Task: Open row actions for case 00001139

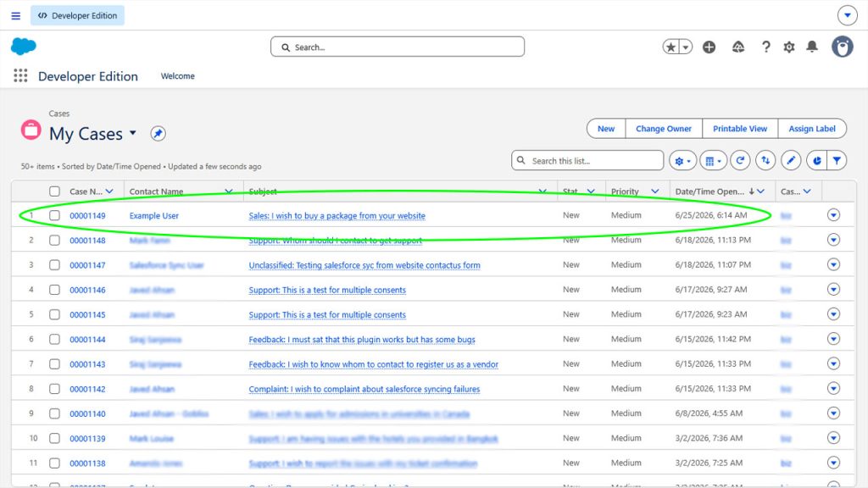Action: (833, 438)
